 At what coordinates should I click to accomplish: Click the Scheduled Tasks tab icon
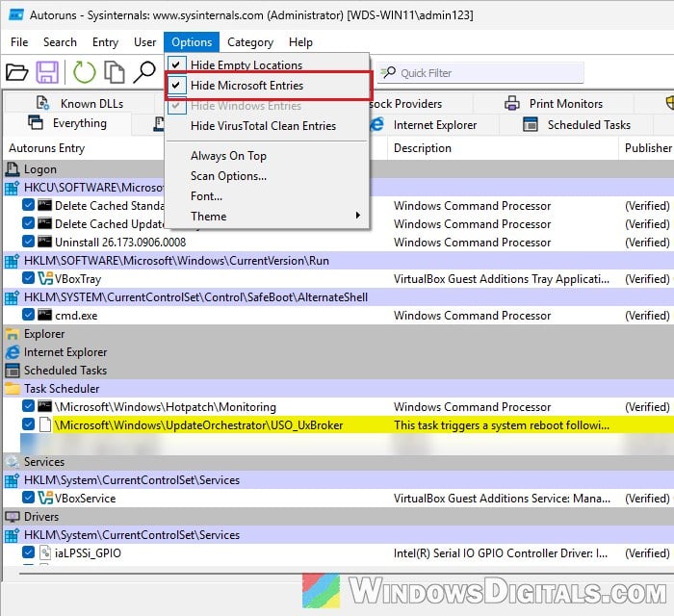point(530,124)
